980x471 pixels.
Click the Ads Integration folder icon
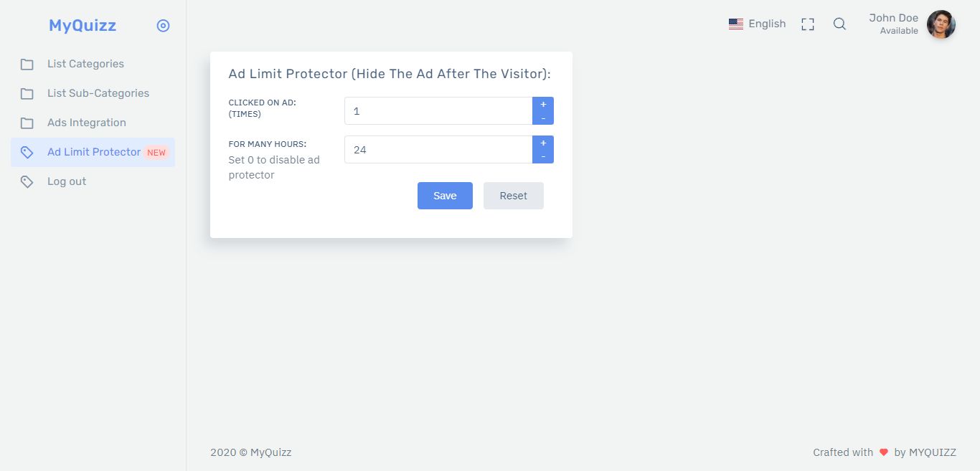27,123
